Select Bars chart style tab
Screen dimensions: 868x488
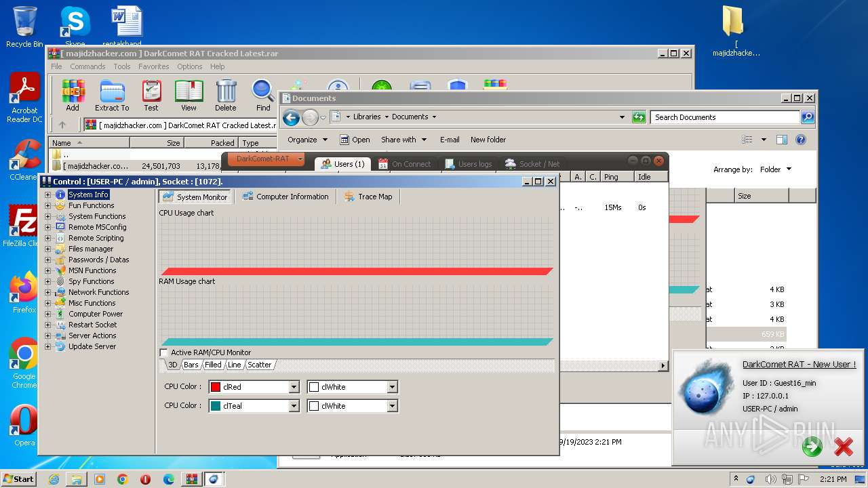pos(191,365)
